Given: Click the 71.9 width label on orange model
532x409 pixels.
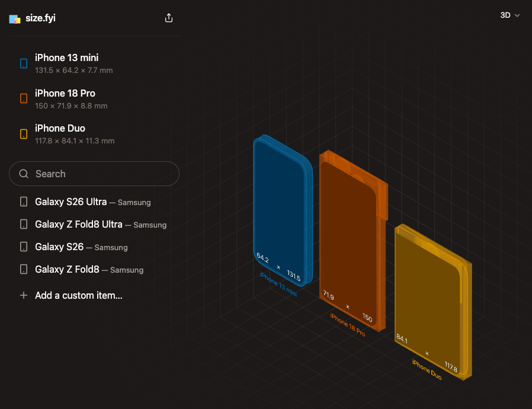Looking at the screenshot, I should tap(328, 295).
